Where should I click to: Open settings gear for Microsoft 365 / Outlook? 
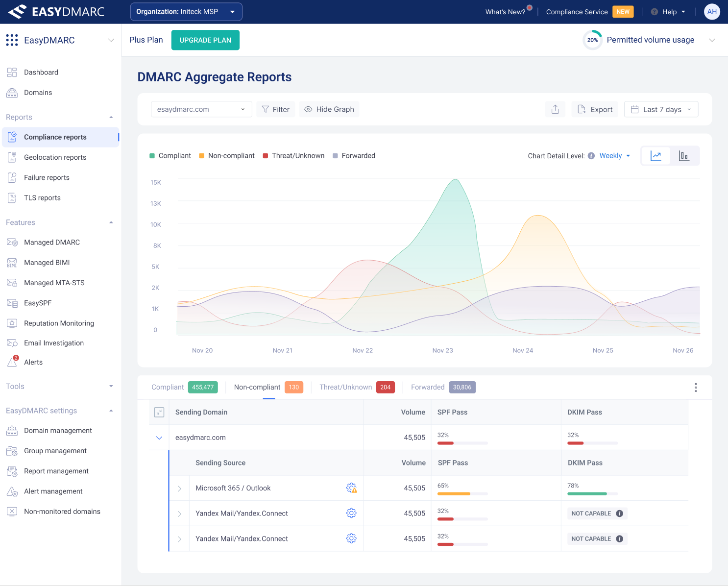[x=351, y=488]
